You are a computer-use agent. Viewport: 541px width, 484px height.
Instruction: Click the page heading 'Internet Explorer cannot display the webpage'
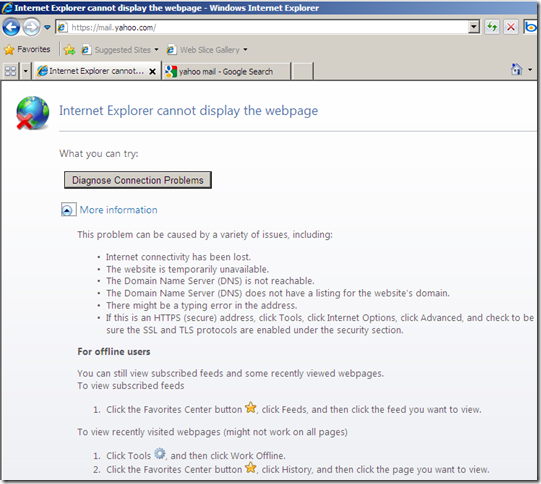[x=188, y=111]
